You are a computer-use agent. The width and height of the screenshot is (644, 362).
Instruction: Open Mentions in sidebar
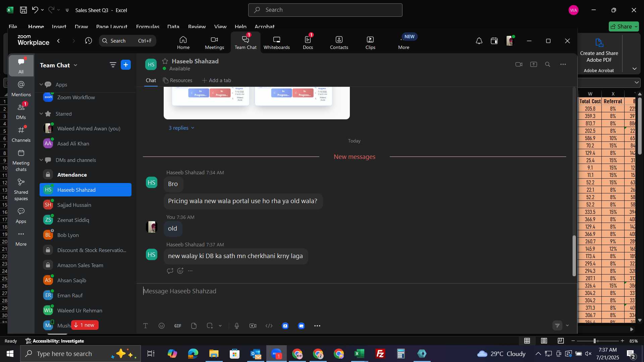[21, 89]
